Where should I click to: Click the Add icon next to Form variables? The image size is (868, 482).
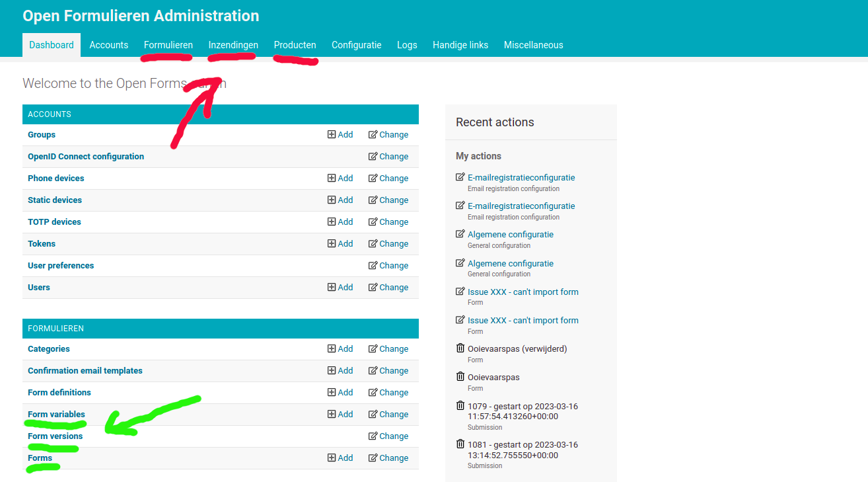coord(331,414)
